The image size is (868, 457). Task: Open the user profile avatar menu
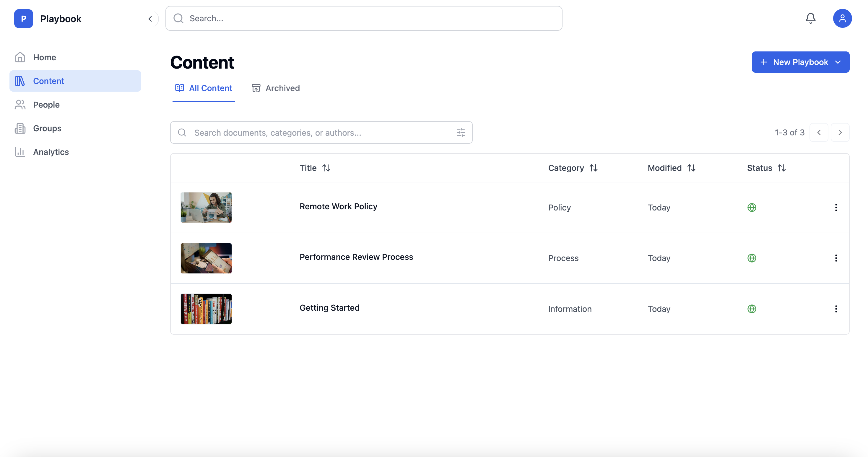[x=842, y=18]
